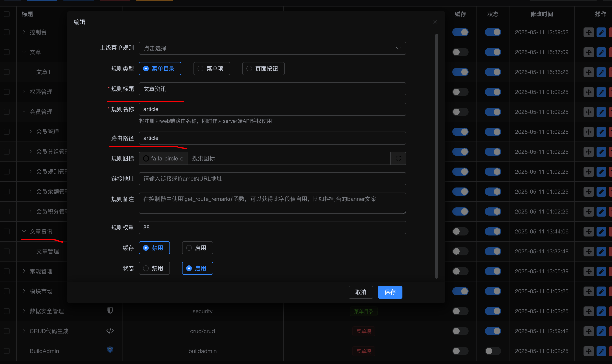Click 菜单目录 tag in security row
This screenshot has width=612, height=364.
click(x=364, y=311)
